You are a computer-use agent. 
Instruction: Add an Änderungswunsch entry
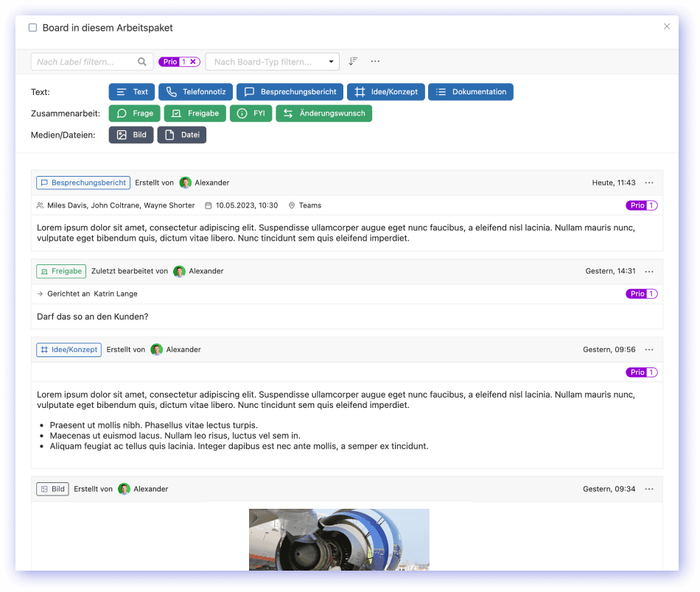click(x=324, y=113)
